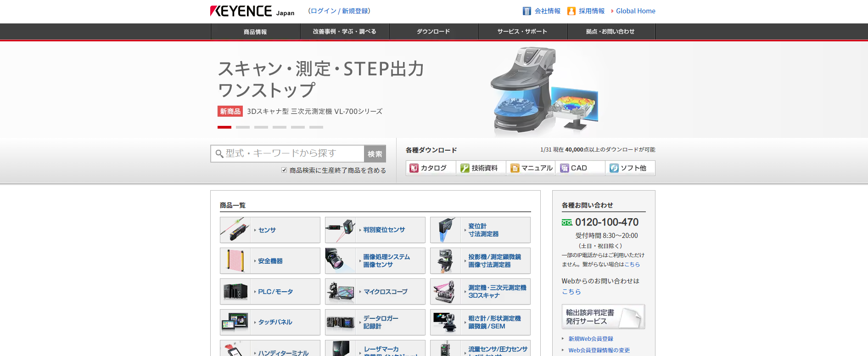Open the 改善事例・学ぶ・調べる menu
This screenshot has height=356, width=868.
344,32
